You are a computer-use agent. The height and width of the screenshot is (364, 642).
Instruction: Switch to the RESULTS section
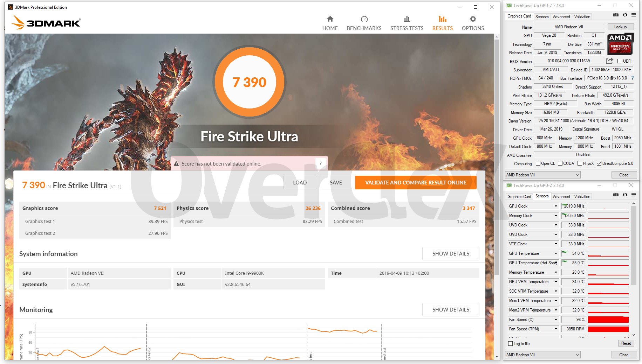point(442,23)
